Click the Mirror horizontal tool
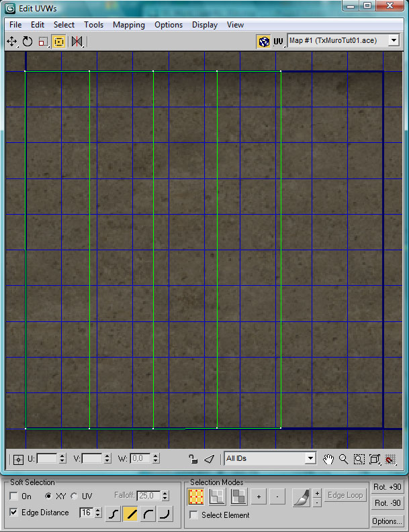Viewport: 409px width, 532px height. click(x=77, y=42)
